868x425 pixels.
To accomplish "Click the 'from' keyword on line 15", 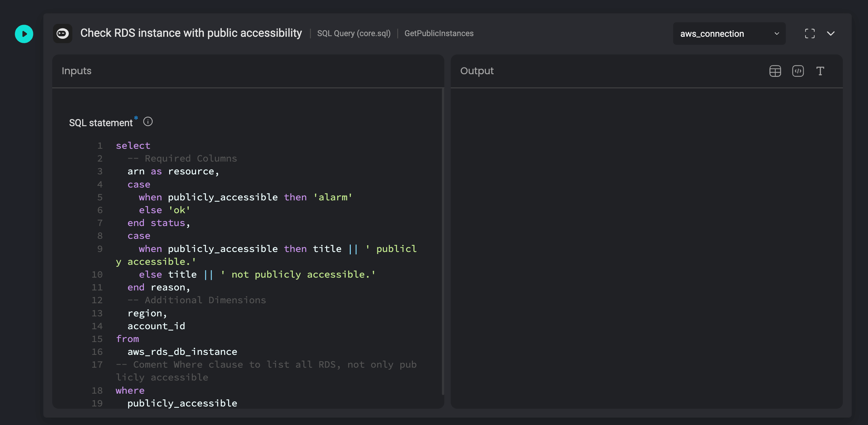I will [127, 339].
